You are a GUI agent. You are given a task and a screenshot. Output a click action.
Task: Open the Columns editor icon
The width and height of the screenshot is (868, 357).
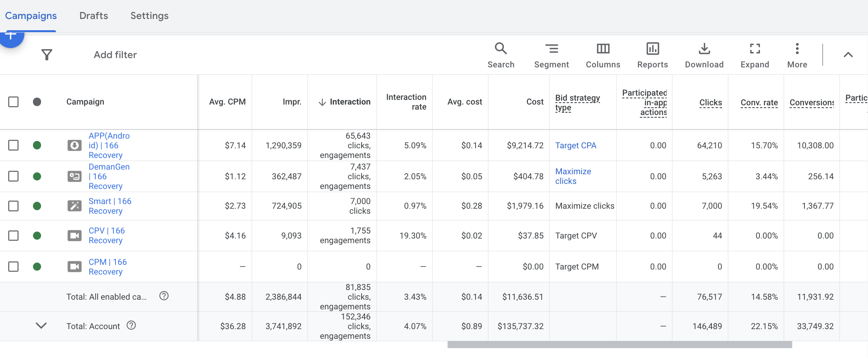point(603,49)
